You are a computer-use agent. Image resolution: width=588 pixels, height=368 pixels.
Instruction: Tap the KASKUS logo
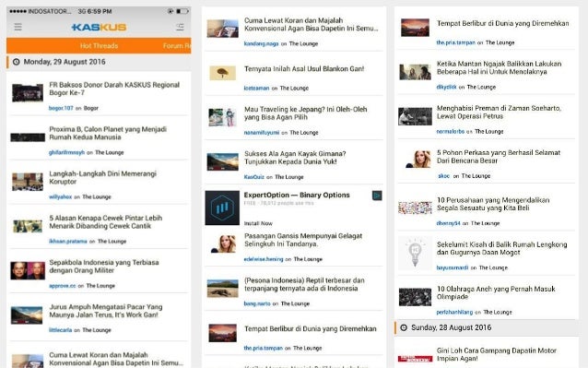[99, 27]
